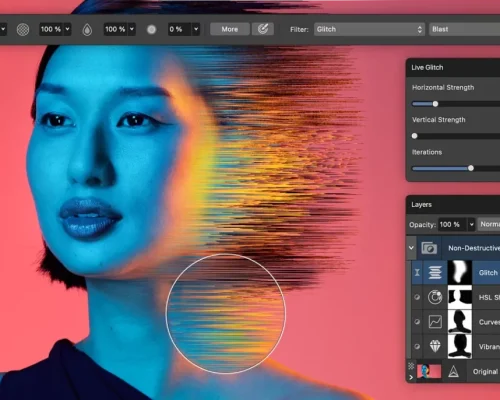The width and height of the screenshot is (500, 400).
Task: Click the hardness circle icon
Action: [x=151, y=30]
